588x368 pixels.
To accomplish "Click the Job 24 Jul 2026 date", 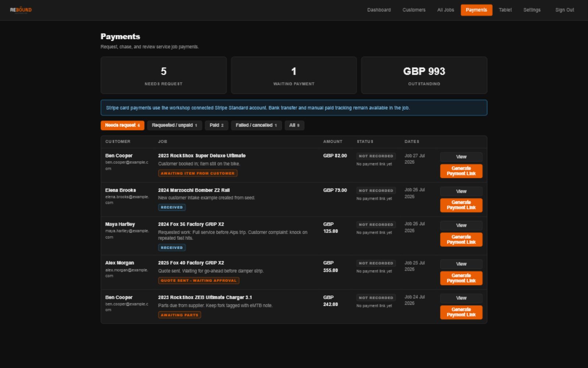I will click(x=415, y=300).
